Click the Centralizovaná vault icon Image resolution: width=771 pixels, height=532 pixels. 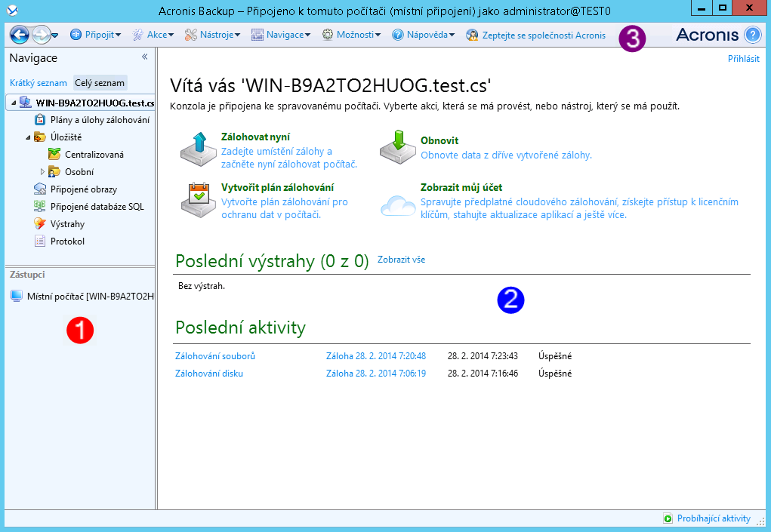(54, 154)
